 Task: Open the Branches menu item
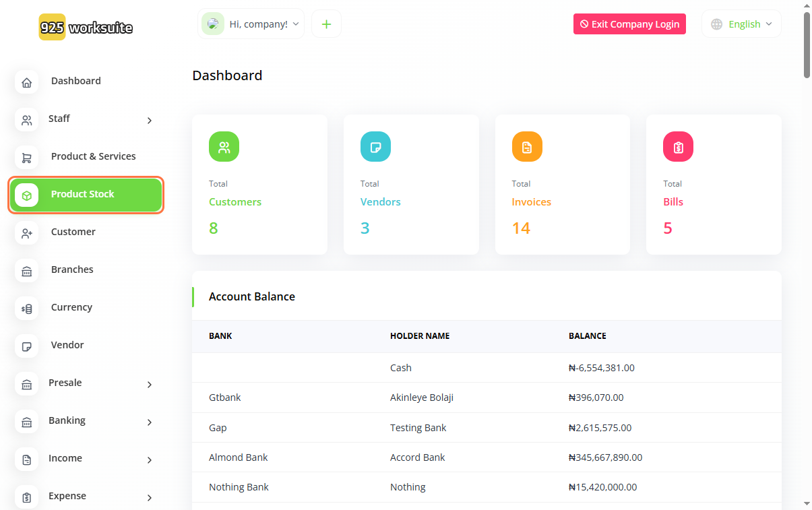pyautogui.click(x=72, y=269)
